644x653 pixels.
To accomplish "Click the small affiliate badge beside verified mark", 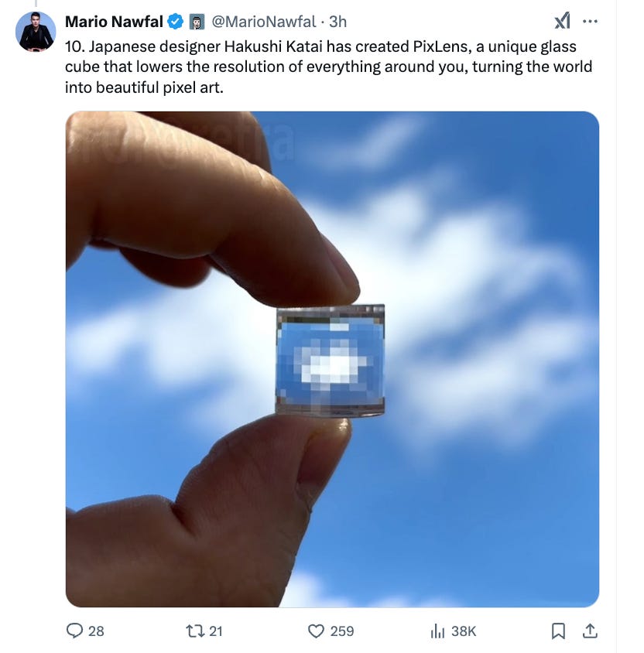I will (197, 22).
